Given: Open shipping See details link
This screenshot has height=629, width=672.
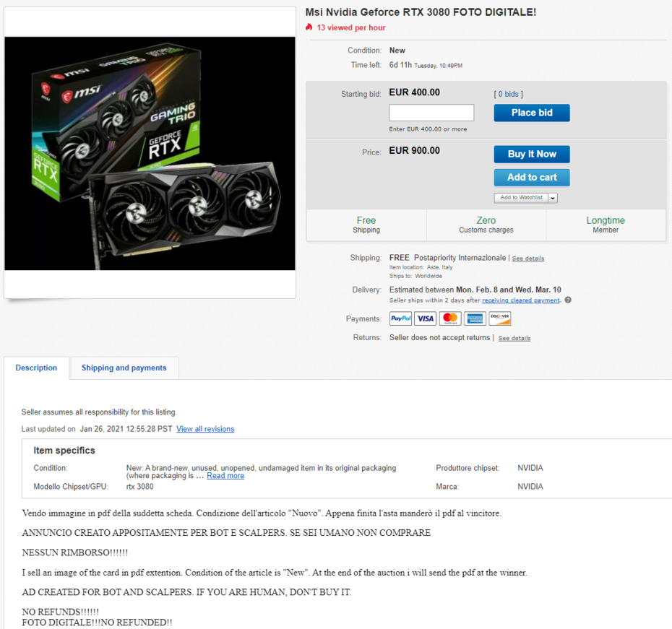Looking at the screenshot, I should pyautogui.click(x=528, y=259).
